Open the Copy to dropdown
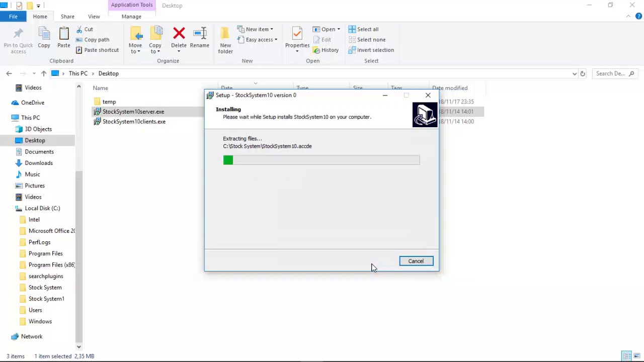 point(155,48)
